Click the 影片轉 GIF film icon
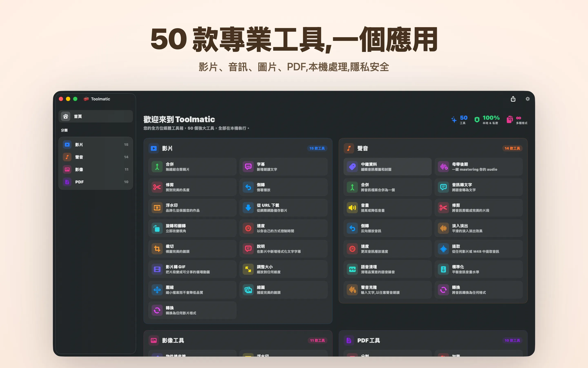This screenshot has height=368, width=588. click(157, 269)
